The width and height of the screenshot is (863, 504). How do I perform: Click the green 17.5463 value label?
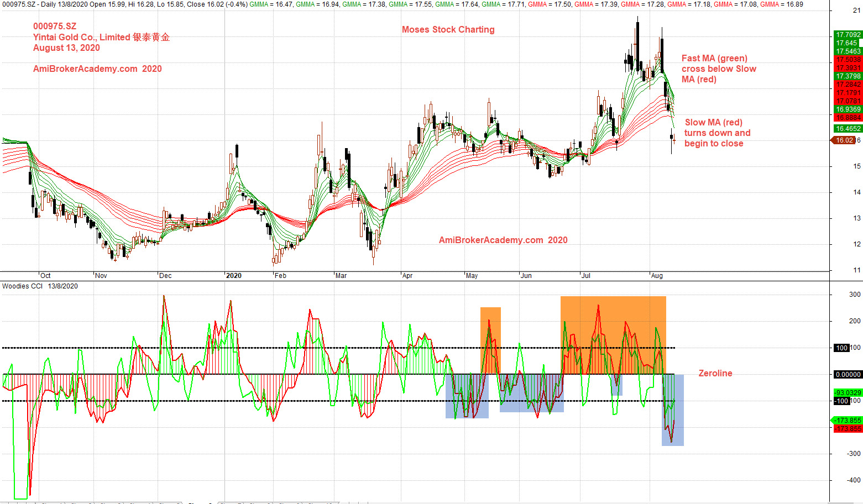pos(848,51)
